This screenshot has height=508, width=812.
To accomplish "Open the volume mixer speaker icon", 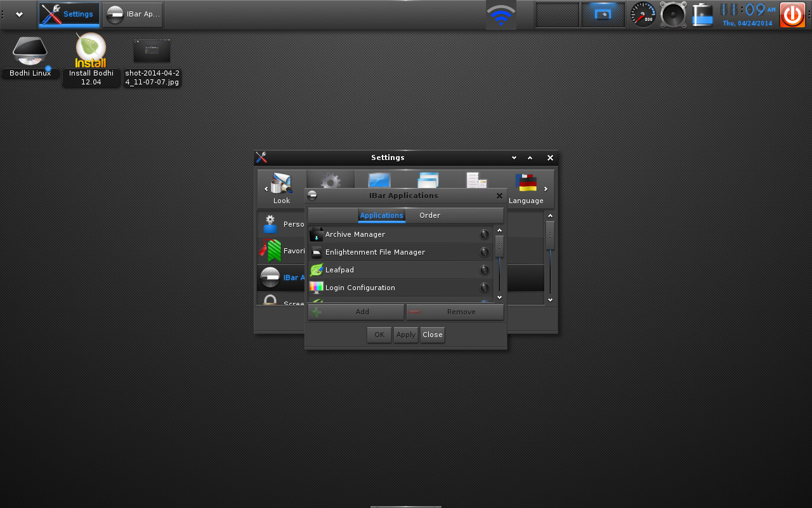I will coord(673,15).
